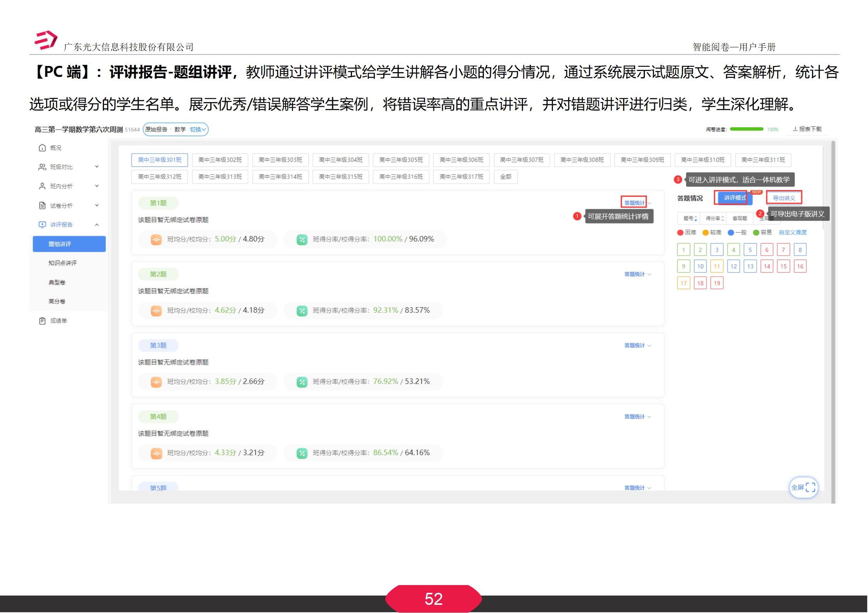Click the 阅卷进度 progress bar
This screenshot has width=868, height=613.
[x=746, y=129]
